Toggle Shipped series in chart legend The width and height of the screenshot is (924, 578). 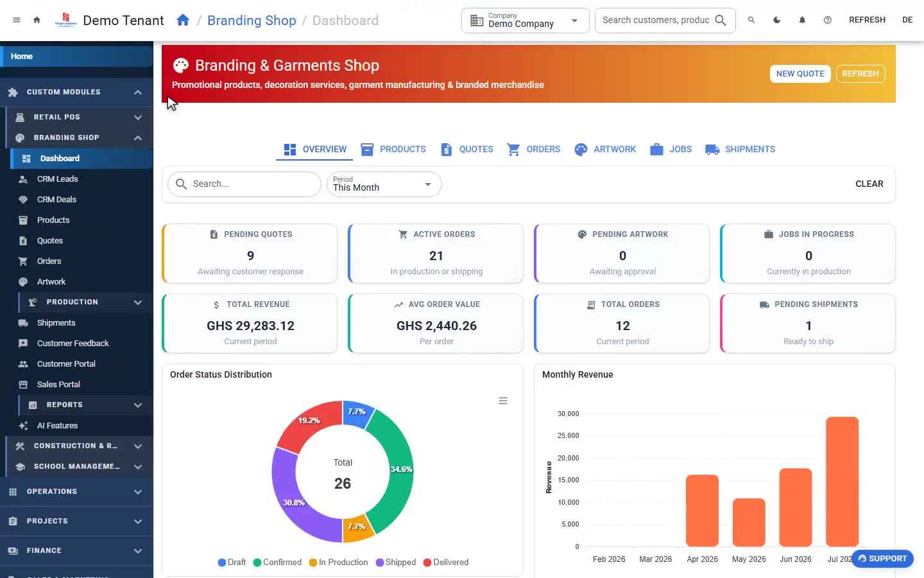396,562
